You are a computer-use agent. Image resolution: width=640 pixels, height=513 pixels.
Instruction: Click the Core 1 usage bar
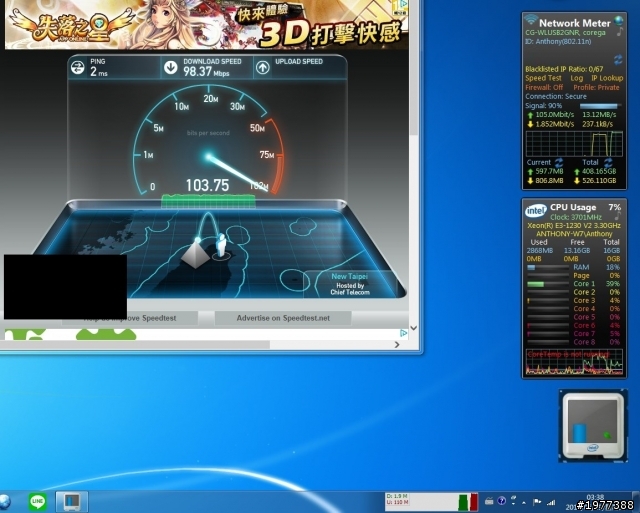[548, 284]
